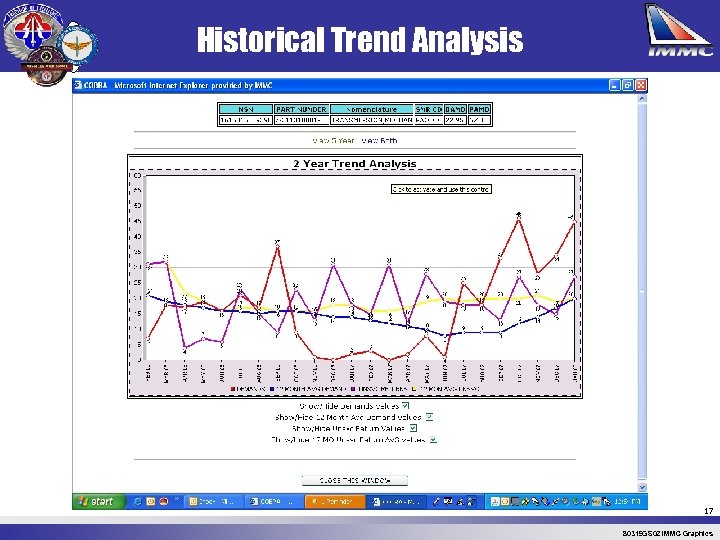Click the first system tray icon
The width and height of the screenshot is (720, 540).
point(495,501)
